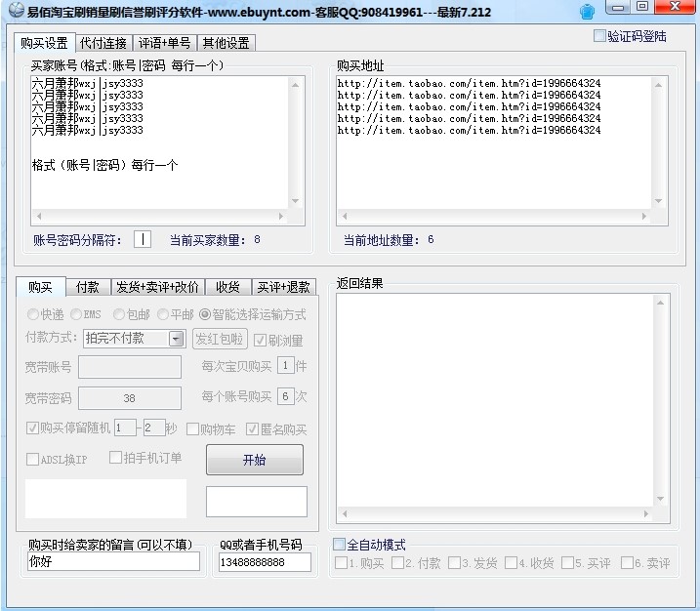Click the 发红包啦 button
Screen dimensions: 700x611
pyautogui.click(x=220, y=339)
